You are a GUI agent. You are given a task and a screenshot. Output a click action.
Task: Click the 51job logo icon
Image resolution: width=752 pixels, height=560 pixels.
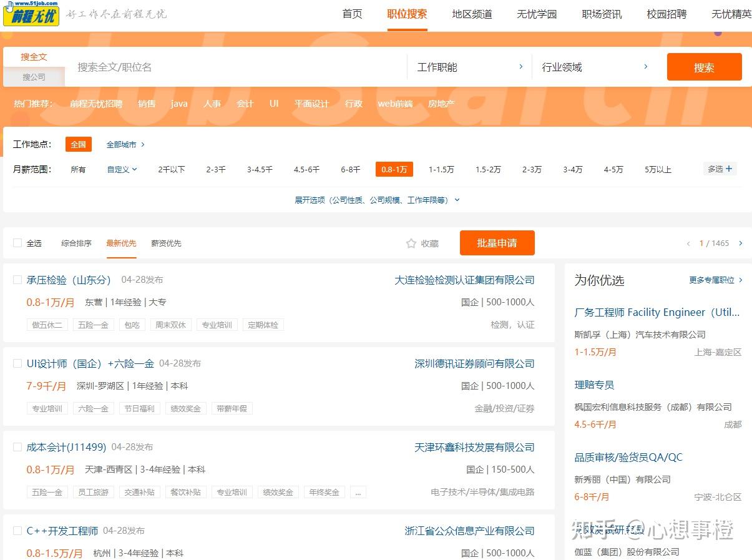tap(31, 13)
